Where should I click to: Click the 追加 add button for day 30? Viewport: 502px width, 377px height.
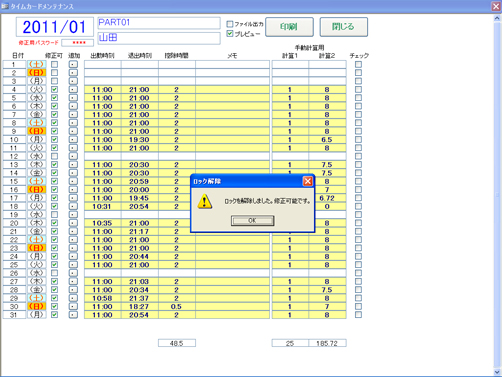coord(73,306)
